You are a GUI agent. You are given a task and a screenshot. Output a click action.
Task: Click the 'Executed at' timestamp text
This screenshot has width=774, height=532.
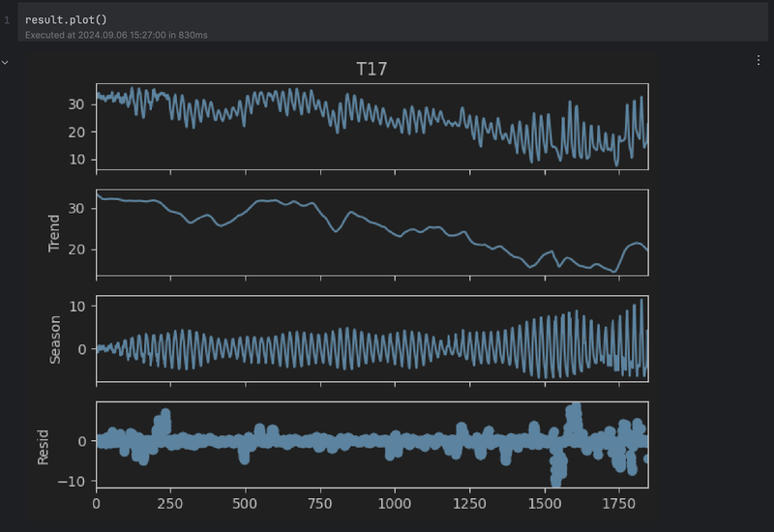point(116,35)
